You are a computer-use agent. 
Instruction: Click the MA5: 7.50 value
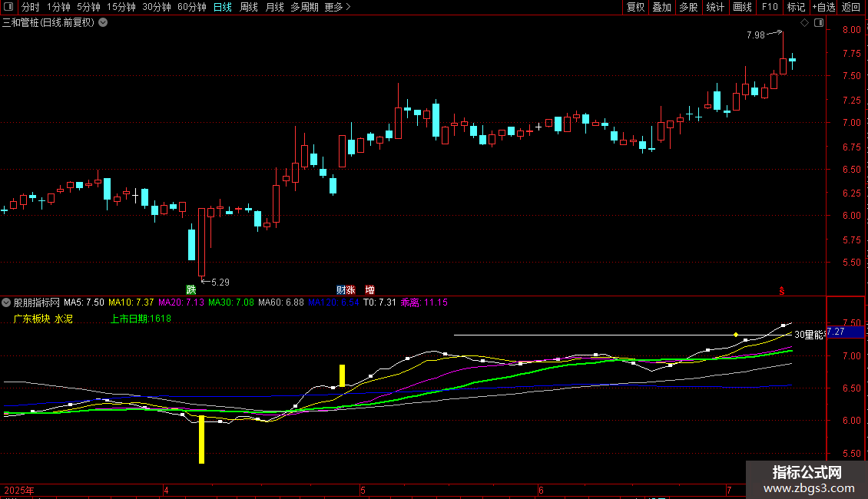(x=84, y=302)
